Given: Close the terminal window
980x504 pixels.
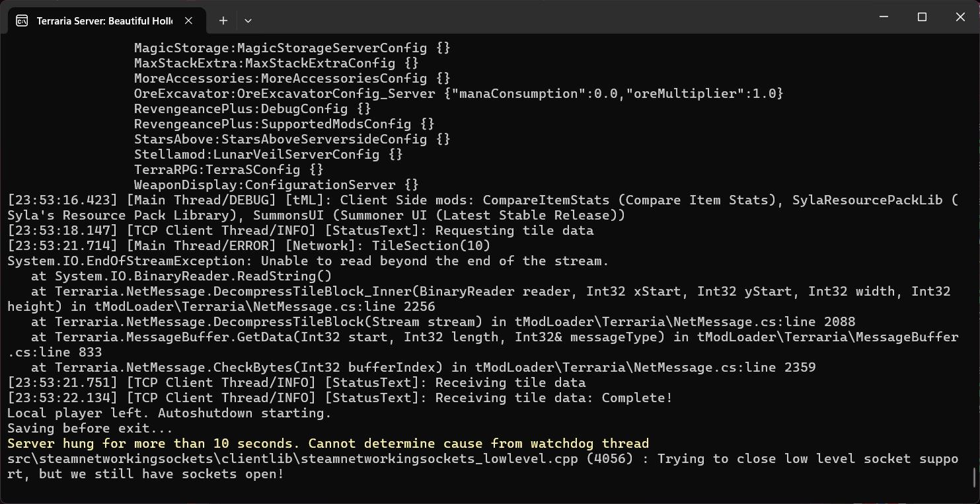Looking at the screenshot, I should (960, 17).
